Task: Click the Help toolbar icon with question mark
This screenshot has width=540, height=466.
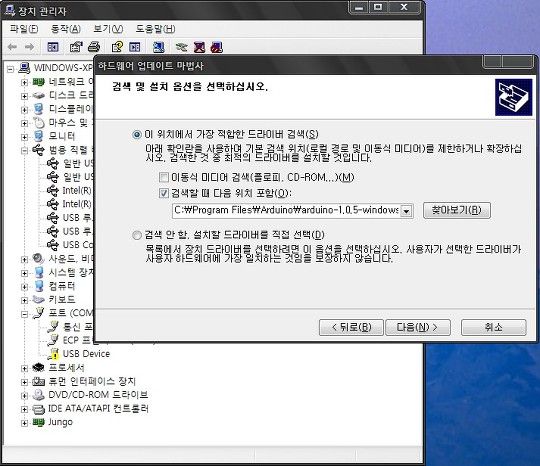Action: (117, 47)
